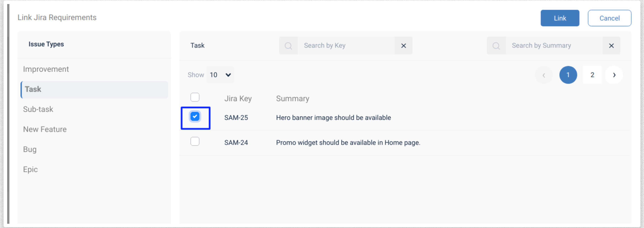Select Epic issue type
The height and width of the screenshot is (228, 644).
pyautogui.click(x=30, y=170)
